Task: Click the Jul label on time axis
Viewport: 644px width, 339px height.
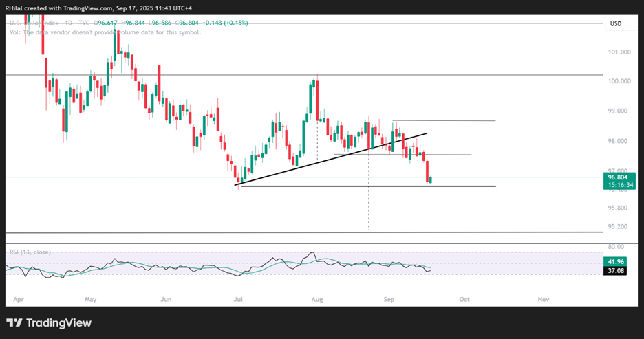Action: click(238, 300)
